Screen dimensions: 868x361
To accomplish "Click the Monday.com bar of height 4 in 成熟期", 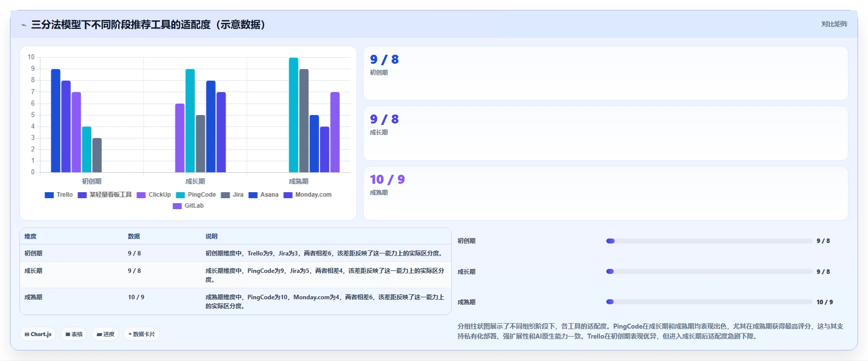I will [x=325, y=149].
